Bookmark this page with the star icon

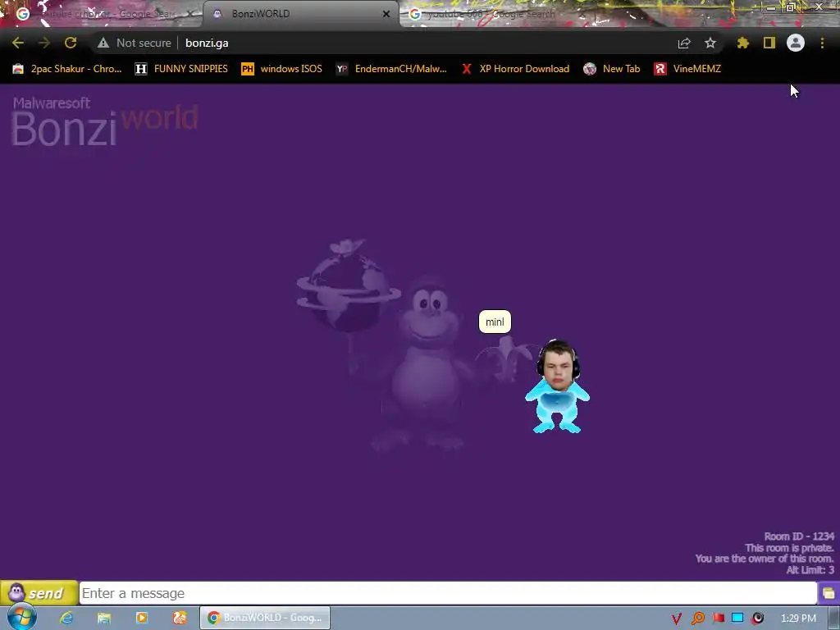710,43
